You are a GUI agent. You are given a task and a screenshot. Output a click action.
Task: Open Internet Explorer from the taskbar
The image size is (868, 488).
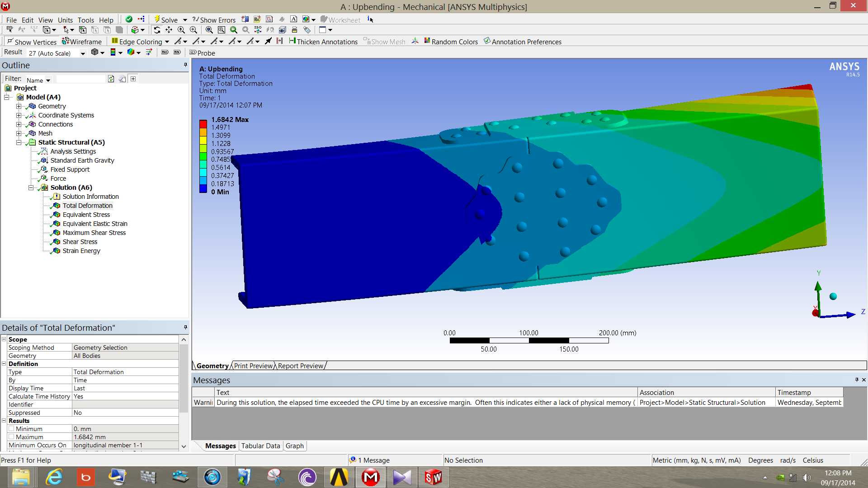[x=54, y=477]
